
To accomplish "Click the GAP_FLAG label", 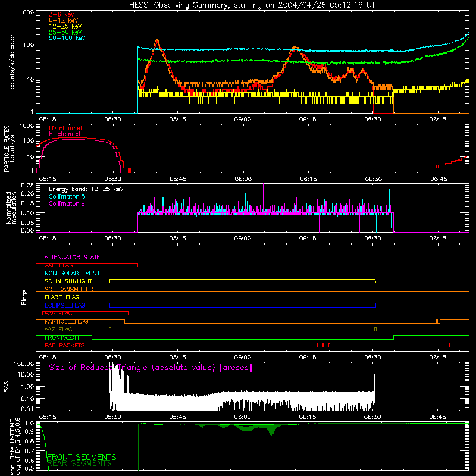I will coord(58,265).
